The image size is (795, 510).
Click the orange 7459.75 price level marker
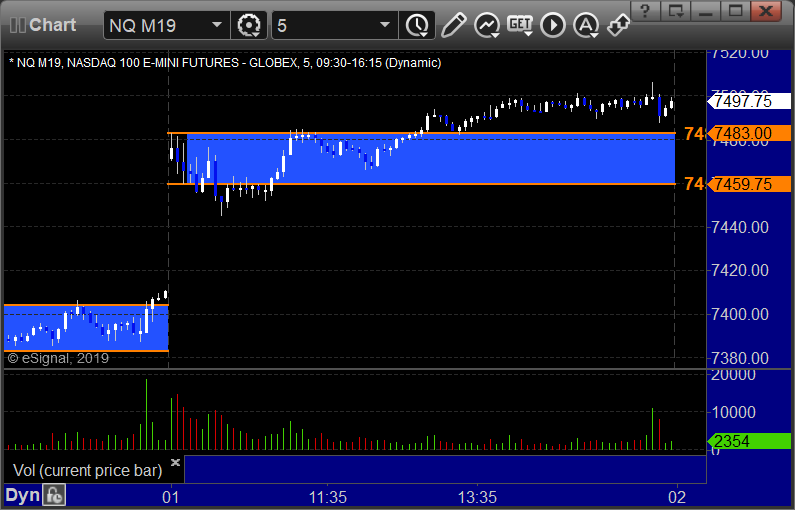(749, 184)
